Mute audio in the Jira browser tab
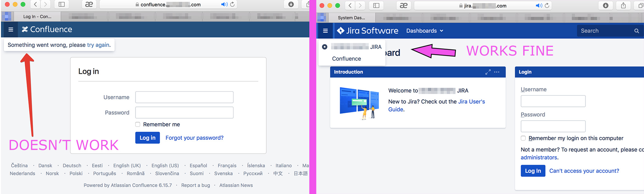 click(539, 5)
